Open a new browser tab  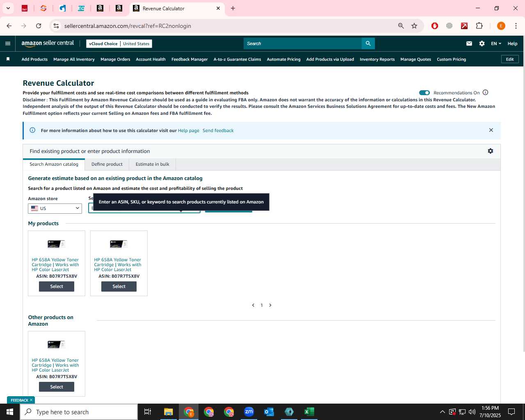tap(233, 8)
